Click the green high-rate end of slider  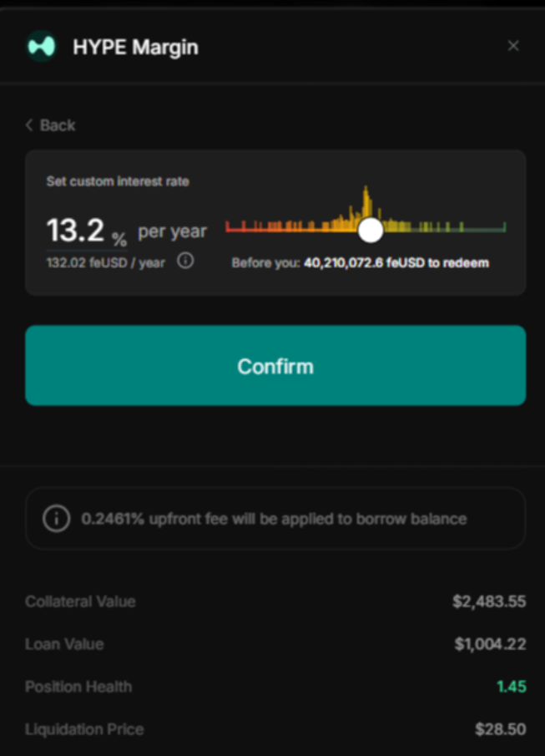[504, 226]
